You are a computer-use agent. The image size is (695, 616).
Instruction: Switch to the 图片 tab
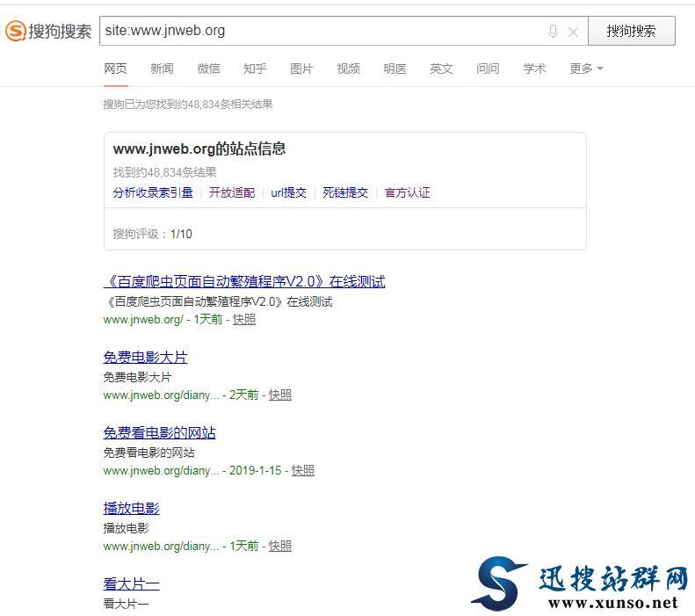[301, 69]
